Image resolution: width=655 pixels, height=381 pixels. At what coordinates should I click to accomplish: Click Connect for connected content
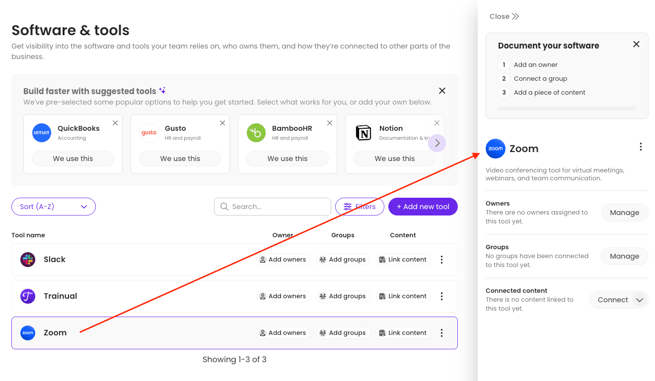612,300
